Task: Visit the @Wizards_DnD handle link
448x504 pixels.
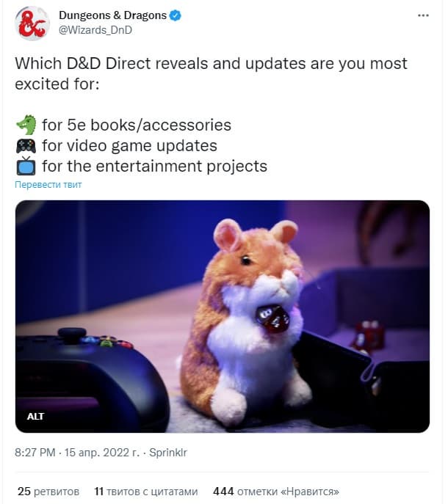Action: click(95, 30)
